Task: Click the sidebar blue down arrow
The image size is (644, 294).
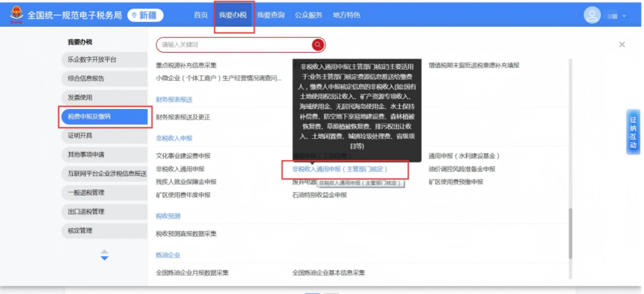Action: pos(105,258)
